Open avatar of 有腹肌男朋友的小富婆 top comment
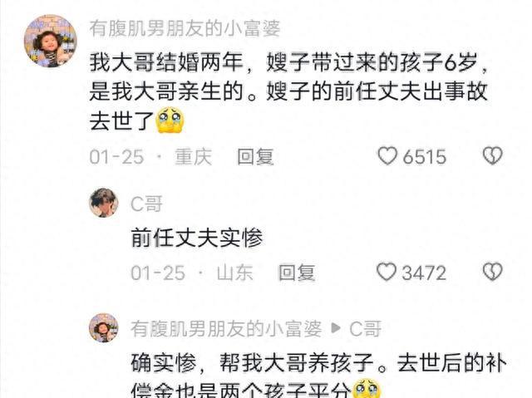Image resolution: width=532 pixels, height=398 pixels. tap(50, 41)
